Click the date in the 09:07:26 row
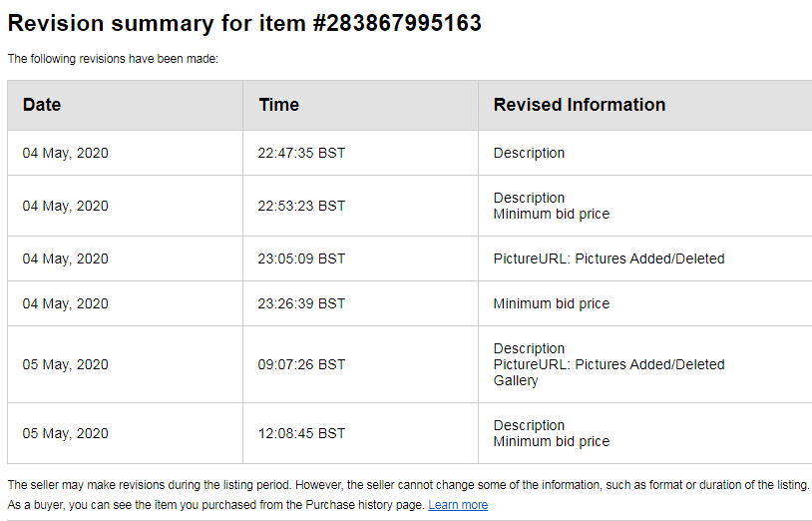 coord(66,364)
